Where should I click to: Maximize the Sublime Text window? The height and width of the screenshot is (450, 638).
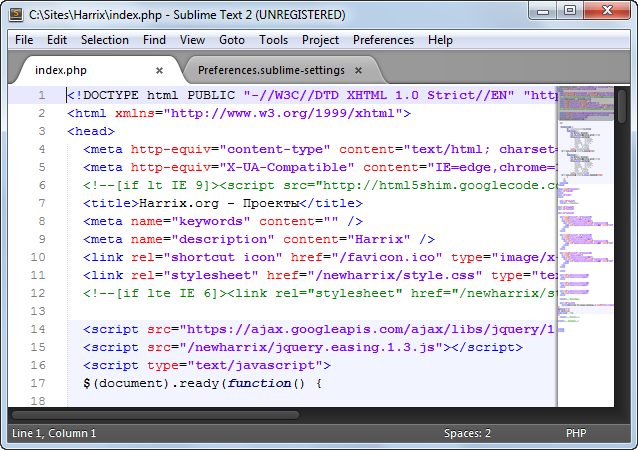(570, 11)
